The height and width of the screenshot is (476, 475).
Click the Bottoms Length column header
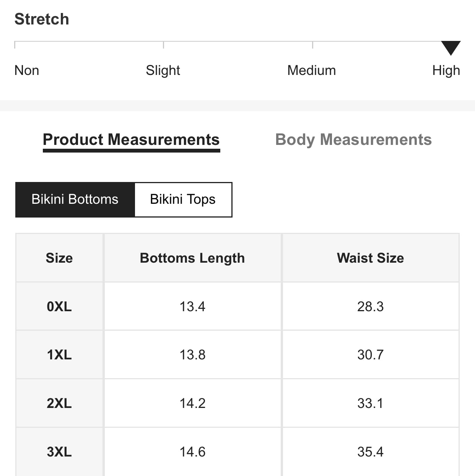coord(192,258)
